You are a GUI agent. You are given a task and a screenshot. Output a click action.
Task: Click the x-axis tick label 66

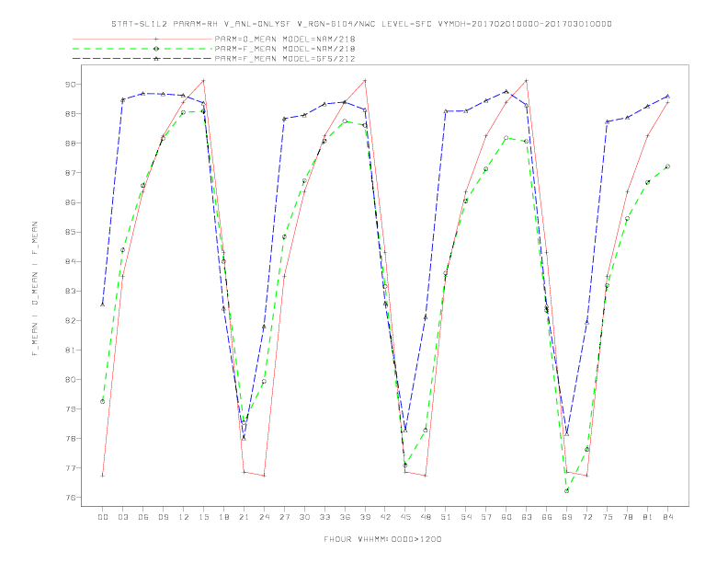(547, 517)
